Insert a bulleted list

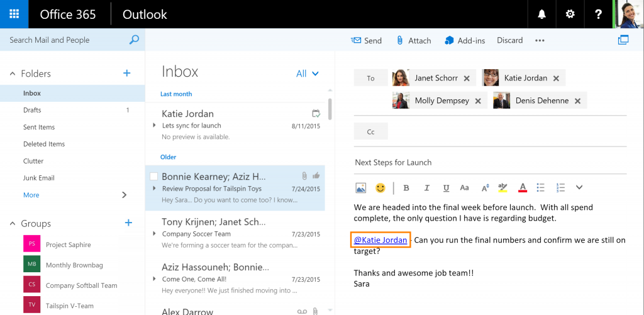pyautogui.click(x=540, y=187)
